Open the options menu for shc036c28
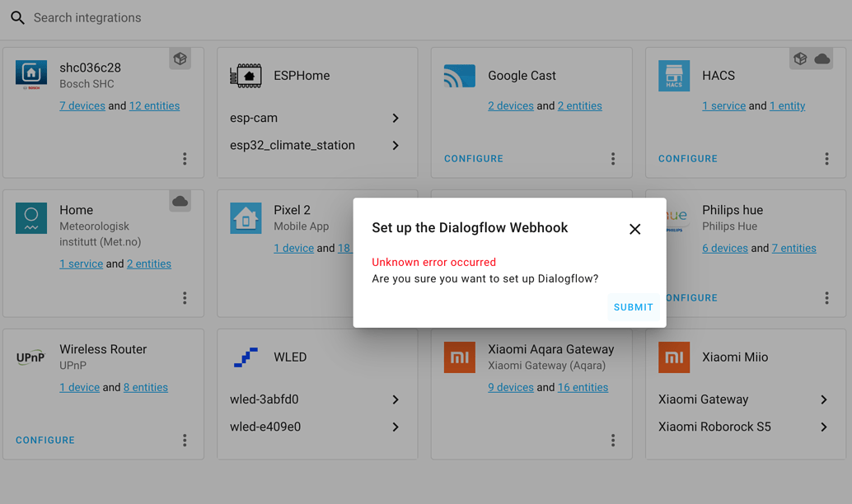 click(x=185, y=159)
